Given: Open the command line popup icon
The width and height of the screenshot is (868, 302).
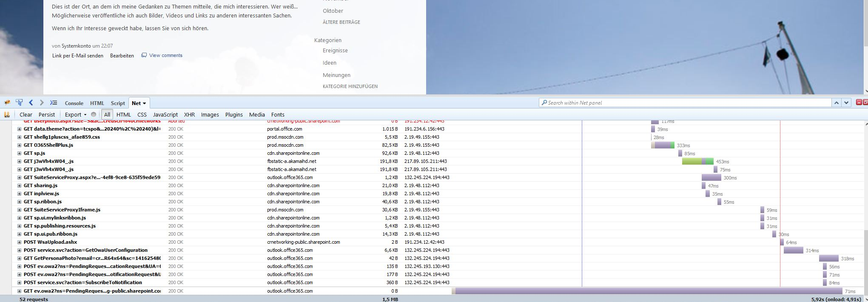Looking at the screenshot, I should (x=54, y=103).
